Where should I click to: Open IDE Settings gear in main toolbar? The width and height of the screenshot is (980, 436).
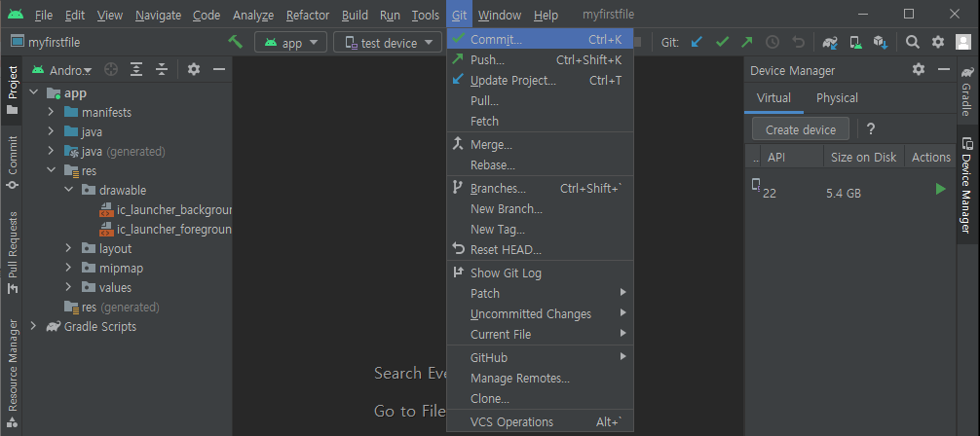point(938,43)
